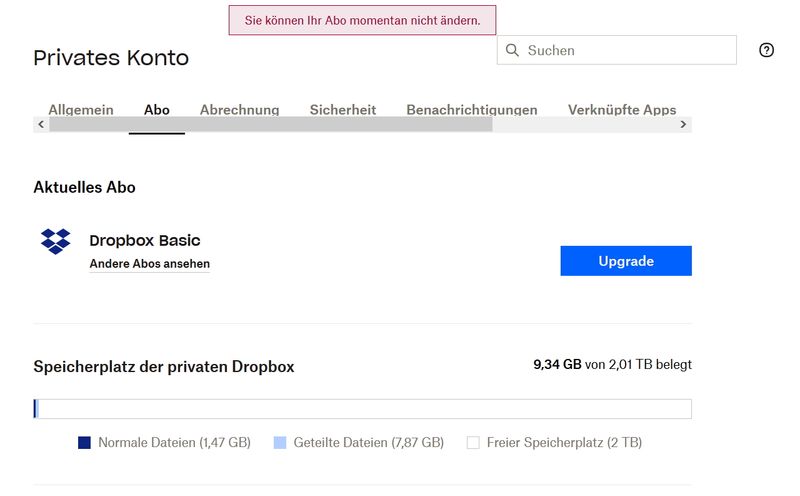Click the storage usage progress bar
This screenshot has width=800, height=496.
362,409
